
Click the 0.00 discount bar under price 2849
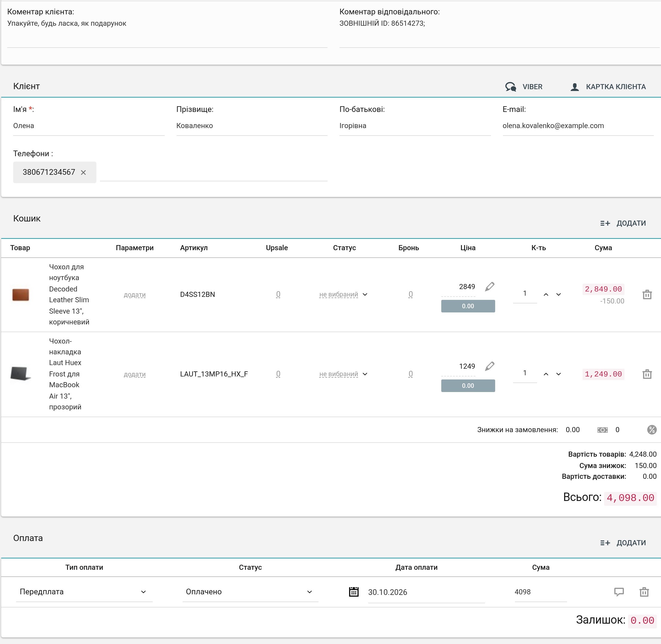468,306
